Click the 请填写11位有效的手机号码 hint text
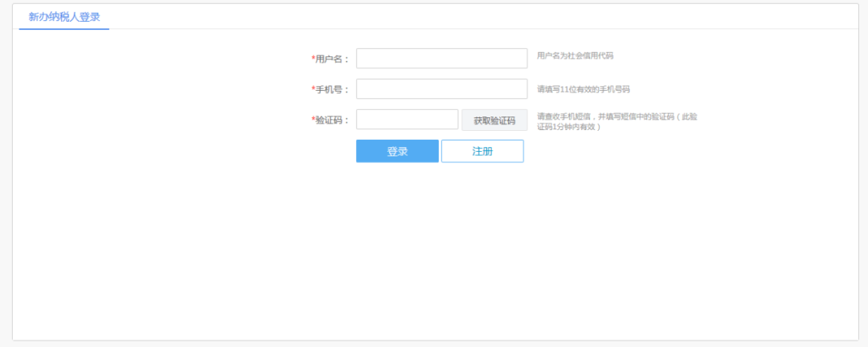868x347 pixels. [583, 89]
